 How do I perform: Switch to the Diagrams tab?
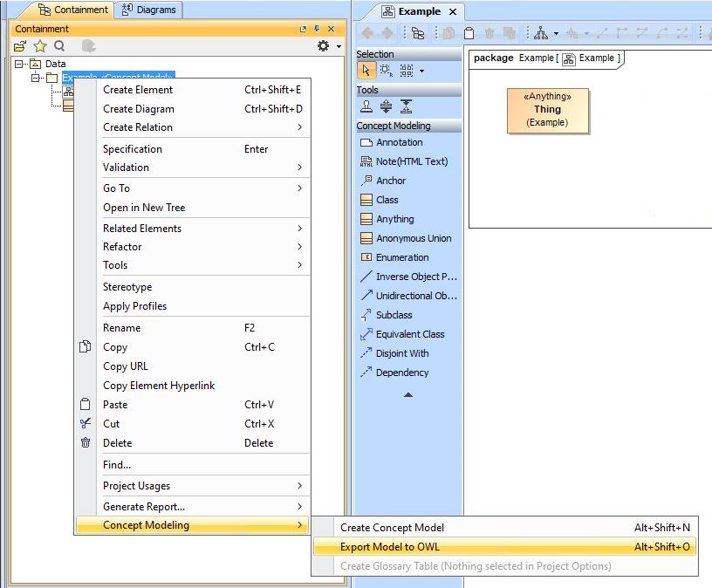(x=148, y=10)
